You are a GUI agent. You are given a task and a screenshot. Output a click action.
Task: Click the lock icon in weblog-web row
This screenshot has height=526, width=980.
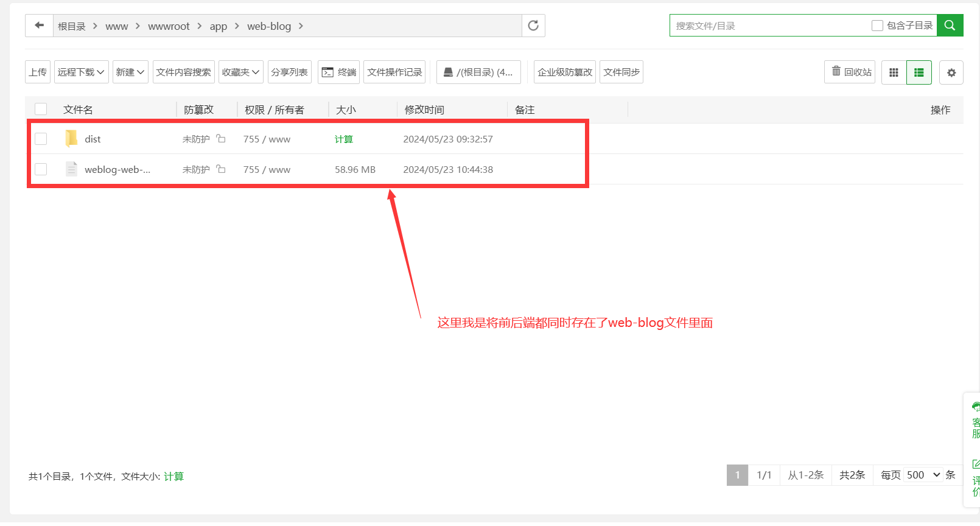tap(221, 169)
